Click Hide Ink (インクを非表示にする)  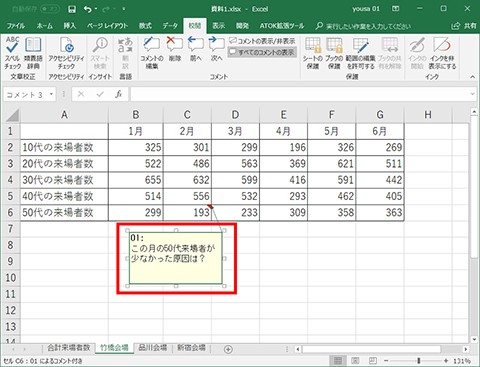(442, 53)
